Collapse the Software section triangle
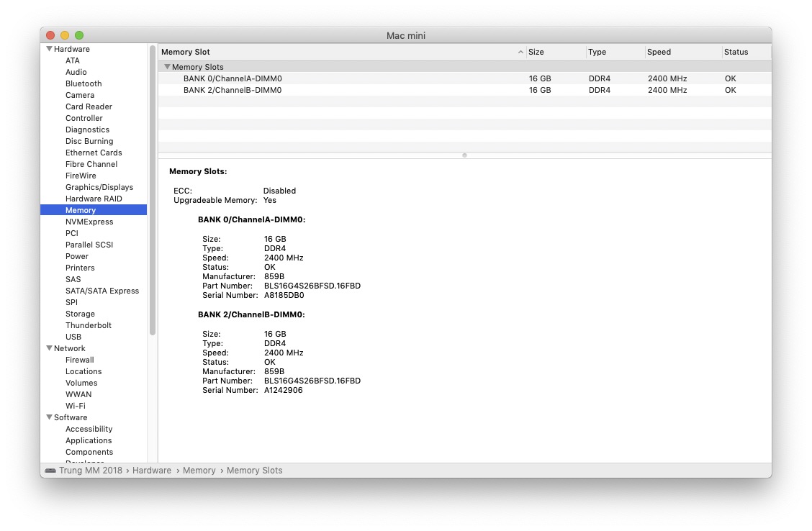 (x=49, y=417)
